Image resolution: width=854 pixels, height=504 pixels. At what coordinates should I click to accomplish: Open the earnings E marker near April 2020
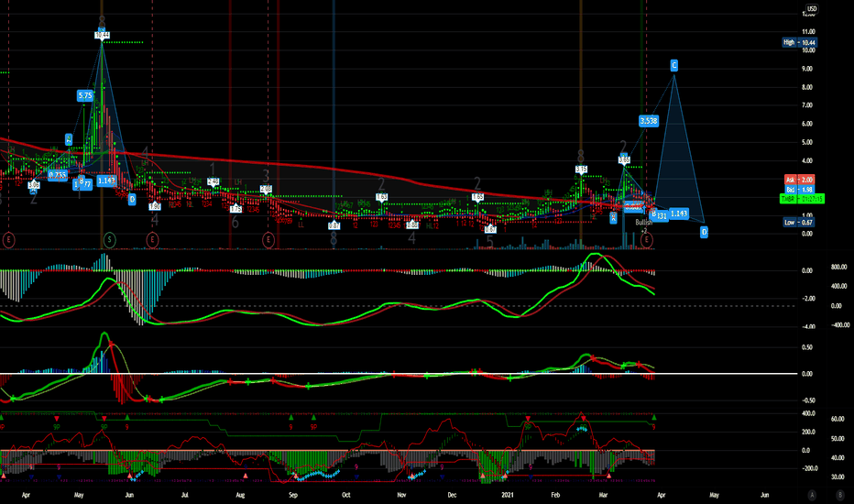8,239
